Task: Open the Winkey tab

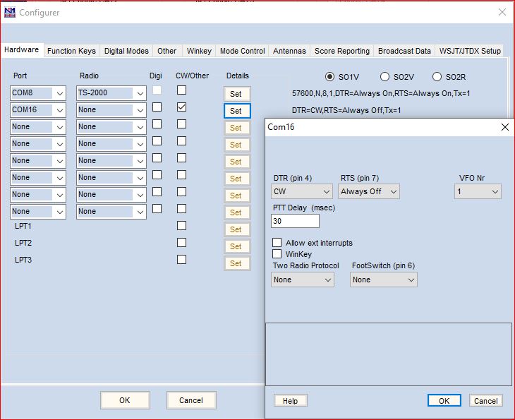Action: click(x=199, y=51)
